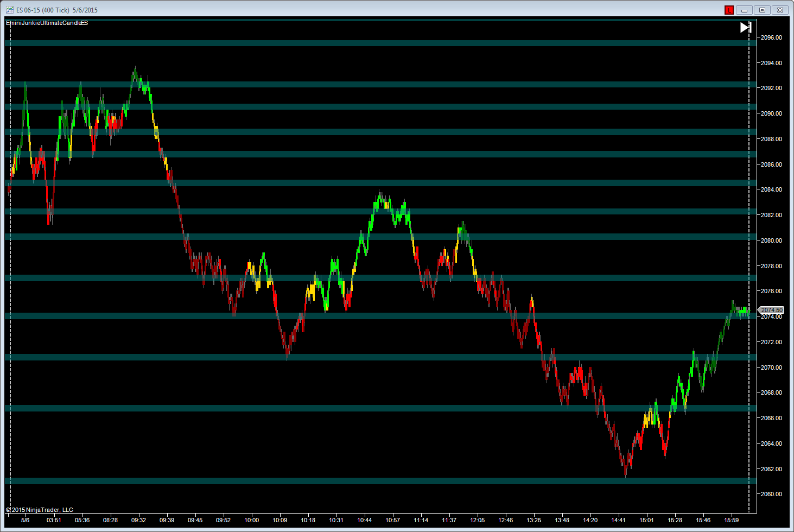Minimize the ES 06-15 chart window
The height and width of the screenshot is (532, 794).
click(x=744, y=10)
